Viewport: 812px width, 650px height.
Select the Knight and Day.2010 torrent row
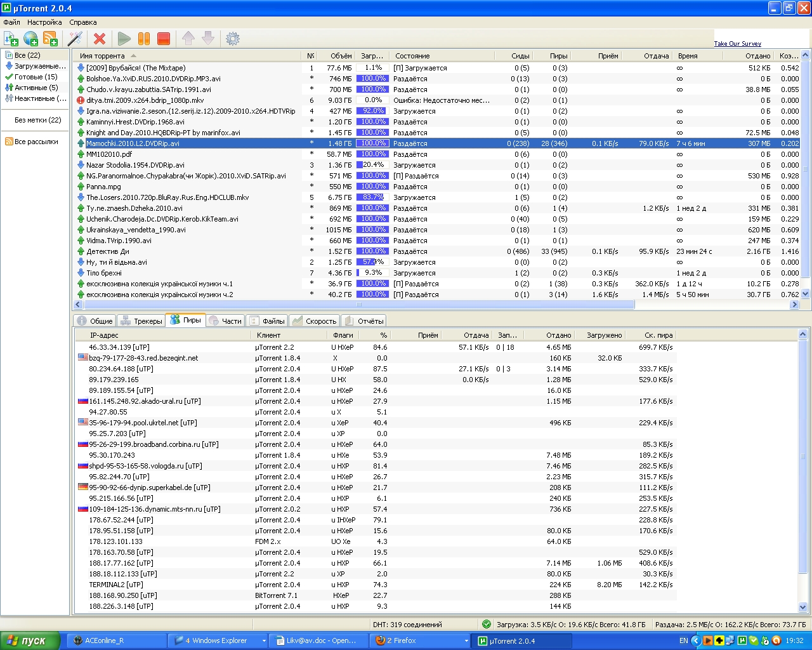[x=438, y=133]
